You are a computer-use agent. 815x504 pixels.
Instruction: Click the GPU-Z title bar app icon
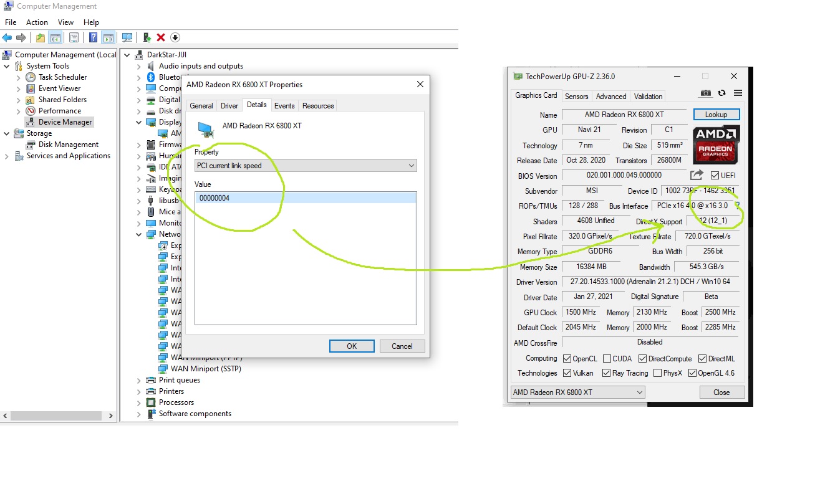tap(518, 76)
